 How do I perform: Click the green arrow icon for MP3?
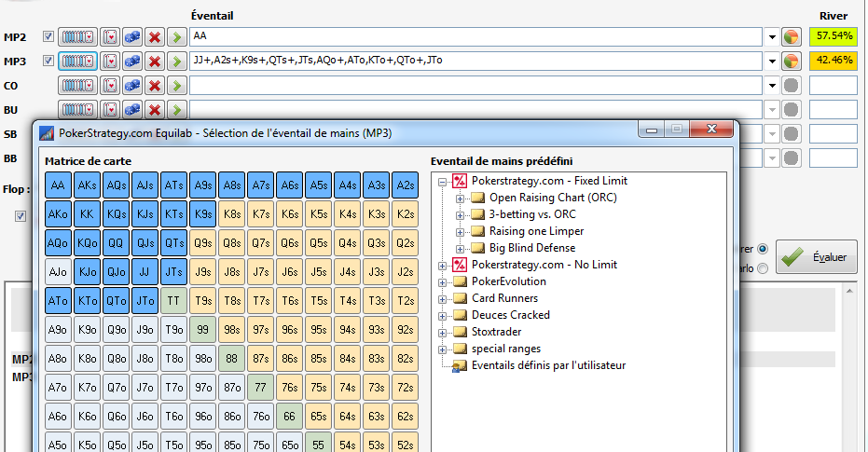(176, 61)
